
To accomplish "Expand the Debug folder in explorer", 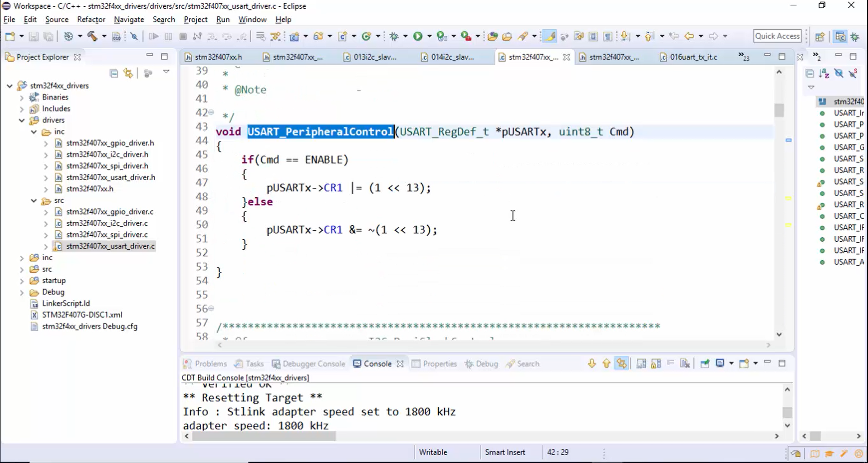I will point(21,292).
